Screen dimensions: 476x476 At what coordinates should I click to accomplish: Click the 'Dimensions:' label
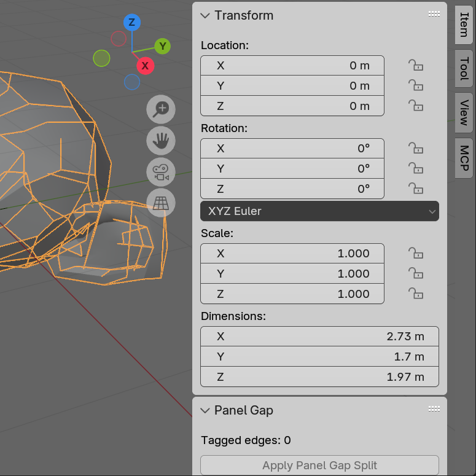233,316
